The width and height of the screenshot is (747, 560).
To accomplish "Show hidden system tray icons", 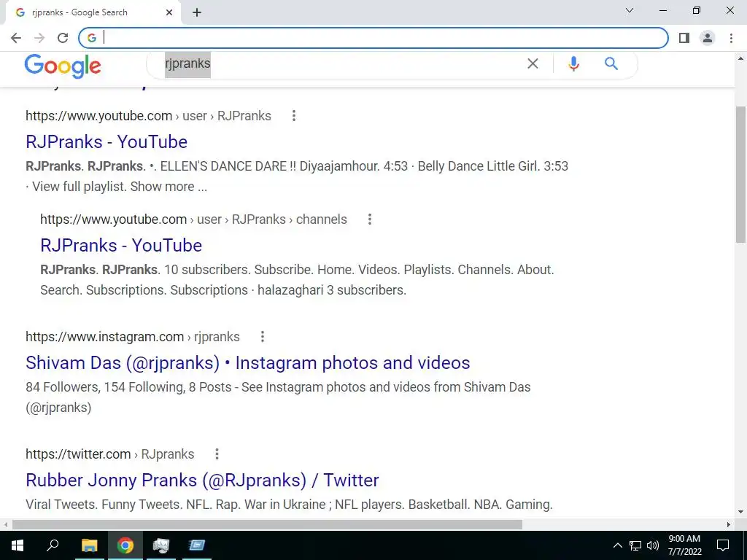I will [x=617, y=545].
